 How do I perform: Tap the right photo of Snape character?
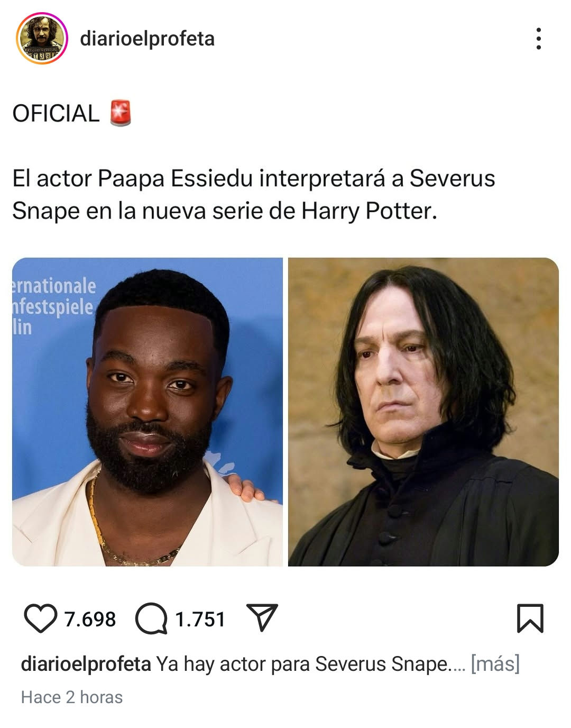click(x=423, y=412)
